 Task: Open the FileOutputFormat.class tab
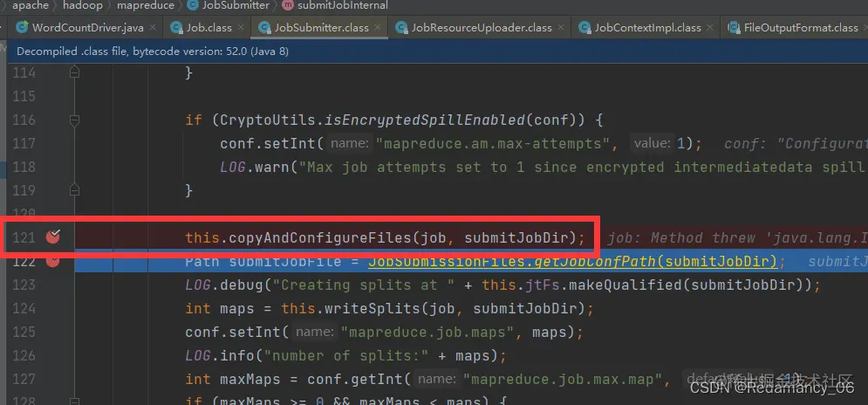[801, 27]
